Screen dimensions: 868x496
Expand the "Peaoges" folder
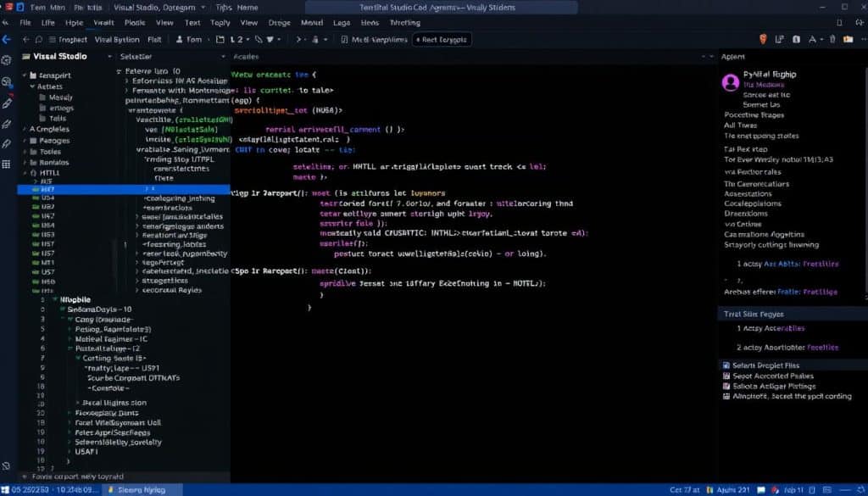[25, 141]
